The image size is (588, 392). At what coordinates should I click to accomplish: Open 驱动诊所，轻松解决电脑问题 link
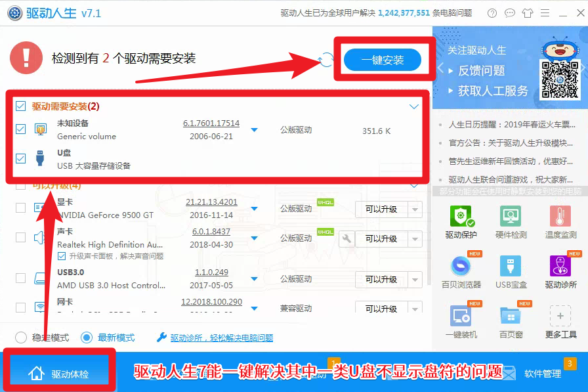[222, 338]
